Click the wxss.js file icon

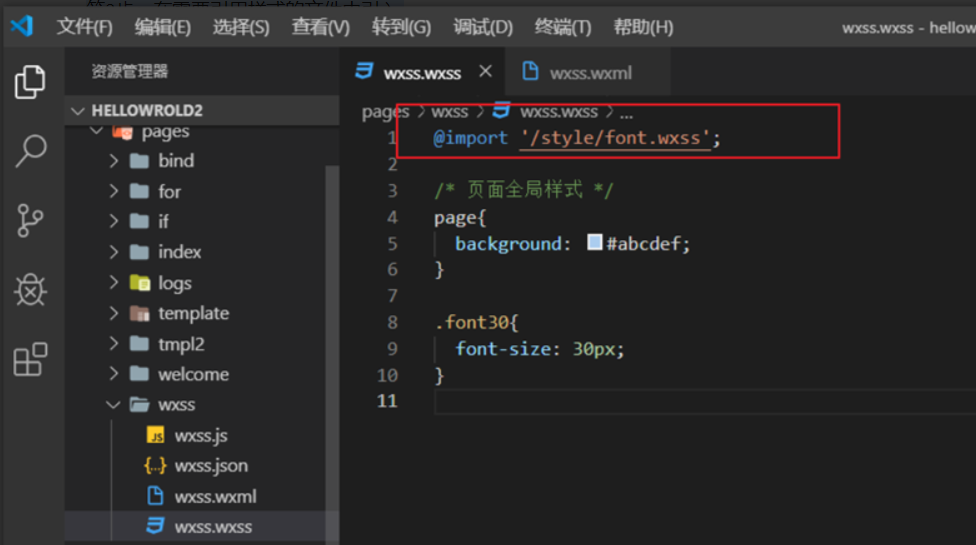tap(155, 436)
